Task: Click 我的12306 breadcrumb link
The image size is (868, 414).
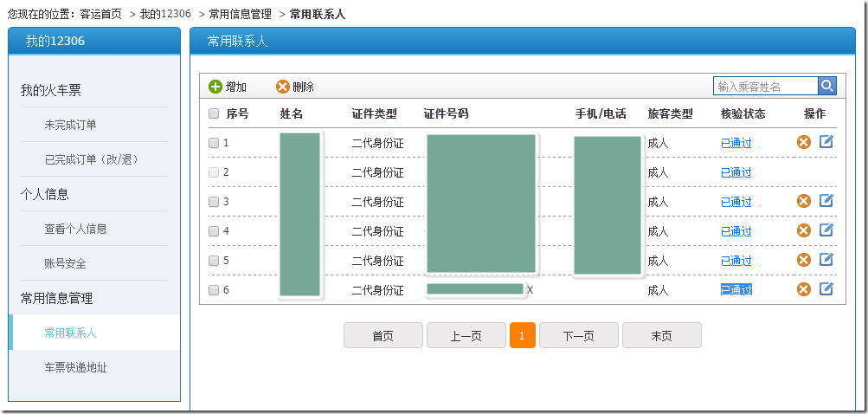Action: click(165, 15)
